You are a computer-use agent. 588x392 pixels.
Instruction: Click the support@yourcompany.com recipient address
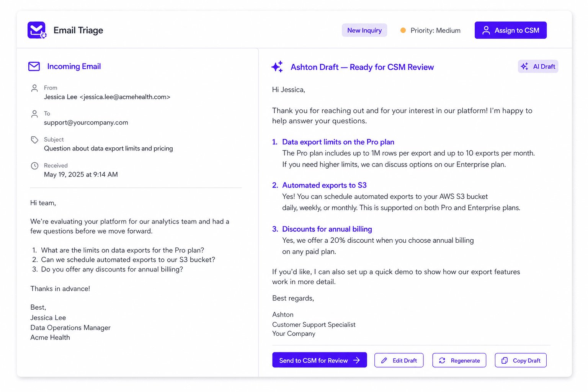pos(86,122)
